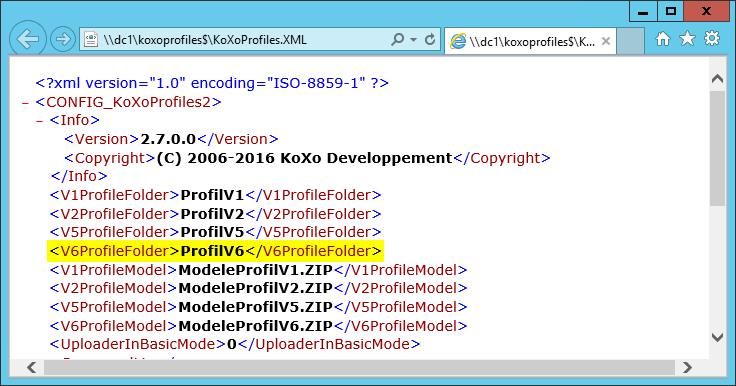This screenshot has height=386, width=736.
Task: Click the ModeleProfilV5.ZIP value
Action: tap(255, 307)
